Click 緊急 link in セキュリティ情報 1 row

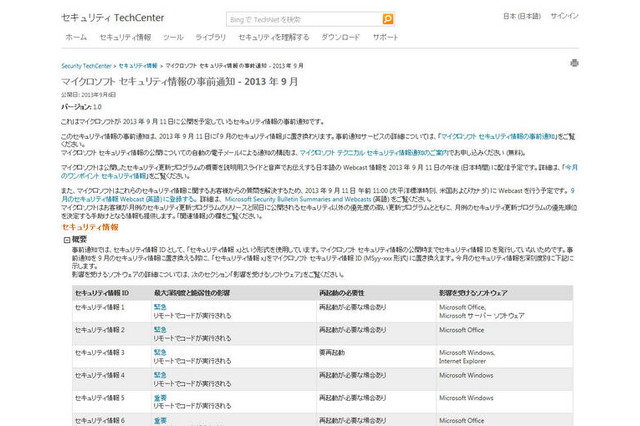pyautogui.click(x=160, y=307)
